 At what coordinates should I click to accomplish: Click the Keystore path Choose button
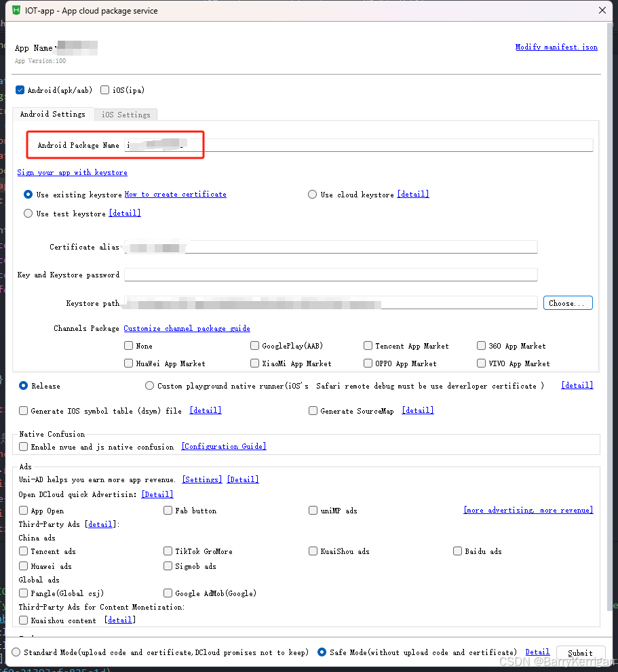point(568,302)
